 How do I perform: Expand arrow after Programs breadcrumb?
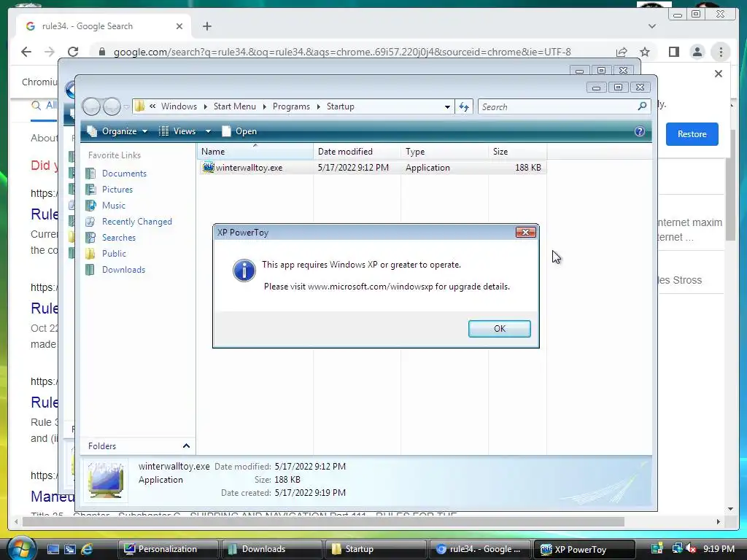(319, 106)
